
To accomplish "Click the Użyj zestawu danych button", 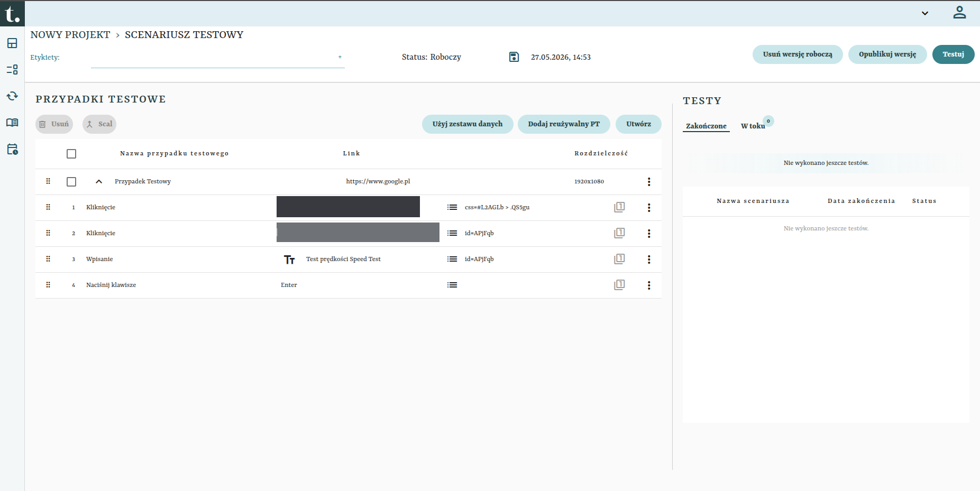I will (x=468, y=124).
